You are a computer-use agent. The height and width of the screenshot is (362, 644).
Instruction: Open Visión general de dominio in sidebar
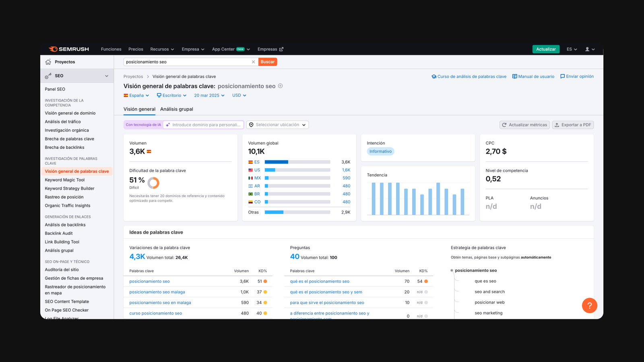[x=70, y=113]
